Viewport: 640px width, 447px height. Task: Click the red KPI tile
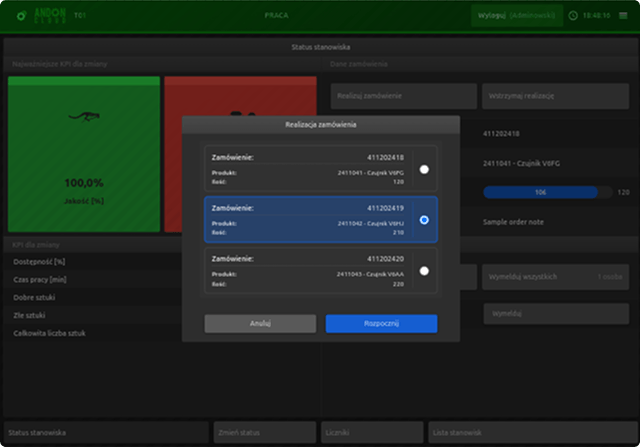(240, 96)
